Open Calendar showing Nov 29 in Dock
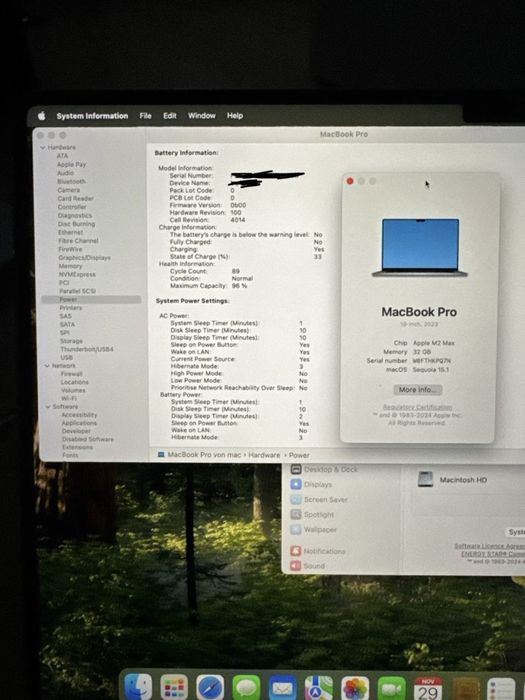Viewport: 525px width, 700px height. click(428, 689)
